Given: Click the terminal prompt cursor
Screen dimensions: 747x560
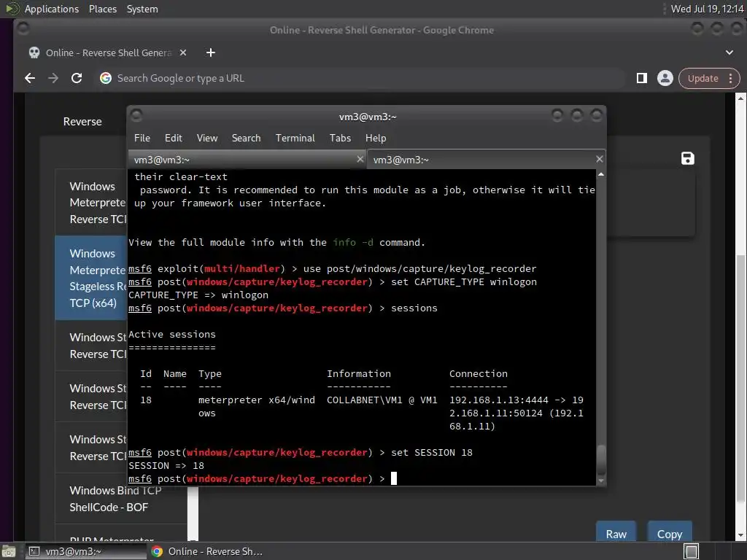Looking at the screenshot, I should [394, 478].
